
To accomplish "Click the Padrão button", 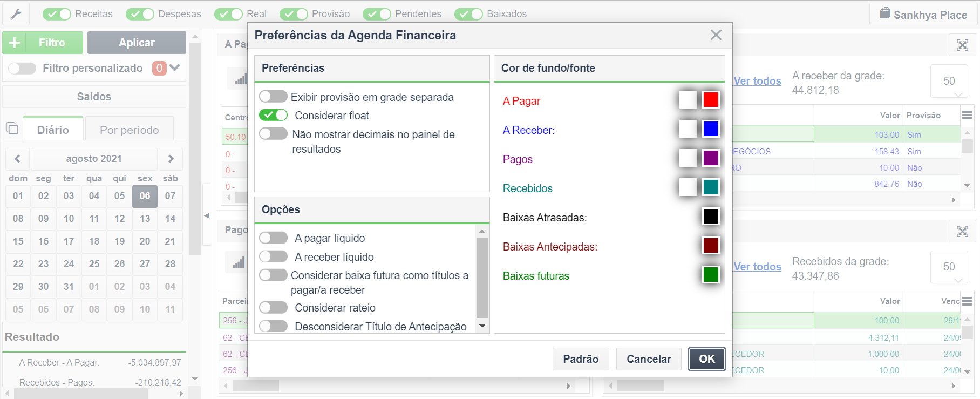I will [581, 359].
